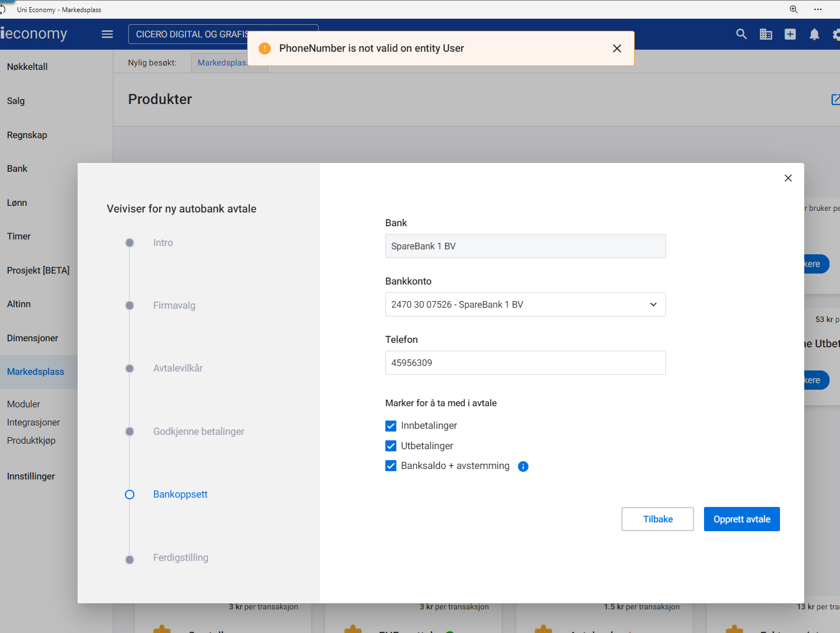Screen dimensions: 840x633
Task: Toggle the hamburger navigation menu
Action: [107, 34]
